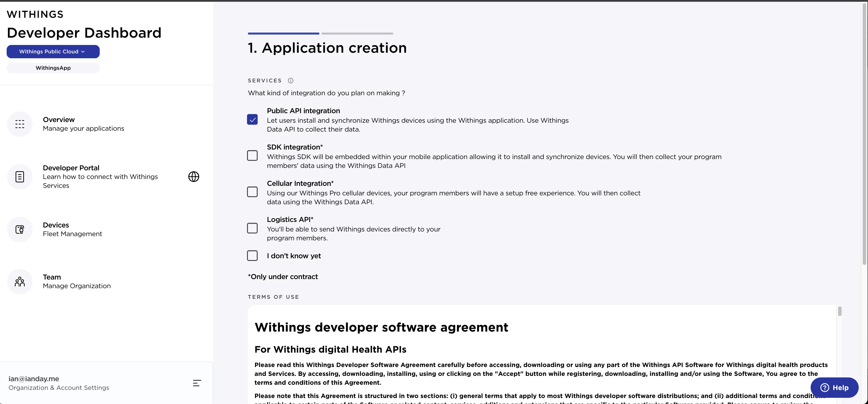Click the second progress step bar

pyautogui.click(x=357, y=33)
